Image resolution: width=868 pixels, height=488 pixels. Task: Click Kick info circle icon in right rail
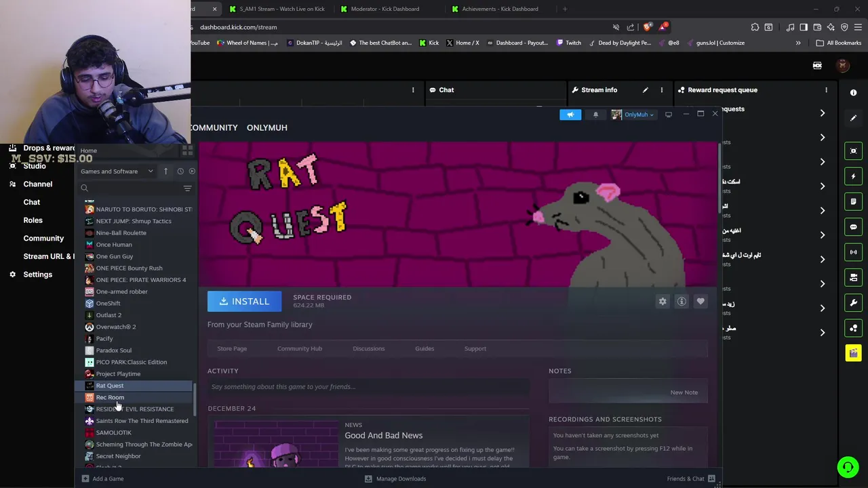pyautogui.click(x=854, y=93)
